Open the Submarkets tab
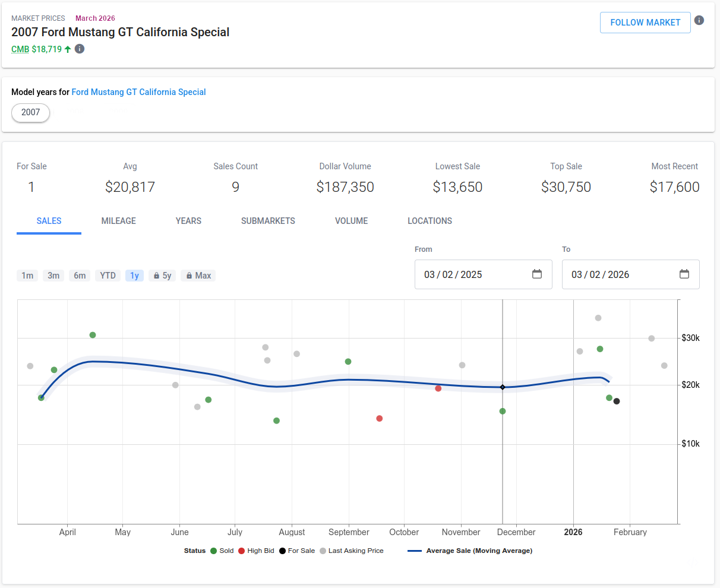Image resolution: width=720 pixels, height=588 pixels. pos(268,221)
